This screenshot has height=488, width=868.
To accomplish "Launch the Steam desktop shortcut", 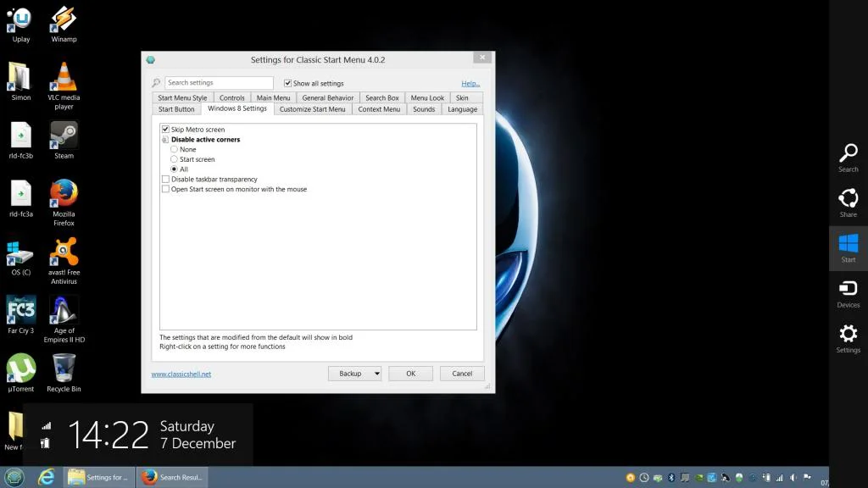I will click(64, 141).
